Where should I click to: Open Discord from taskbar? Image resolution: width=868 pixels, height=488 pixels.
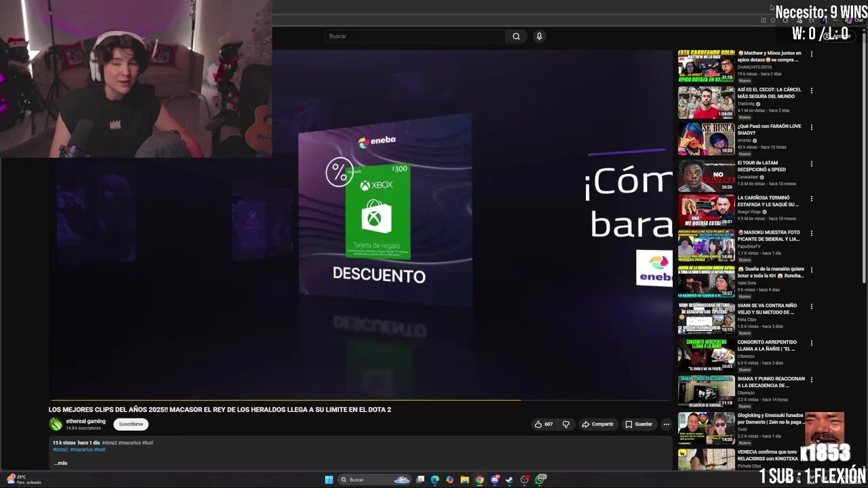(x=495, y=480)
